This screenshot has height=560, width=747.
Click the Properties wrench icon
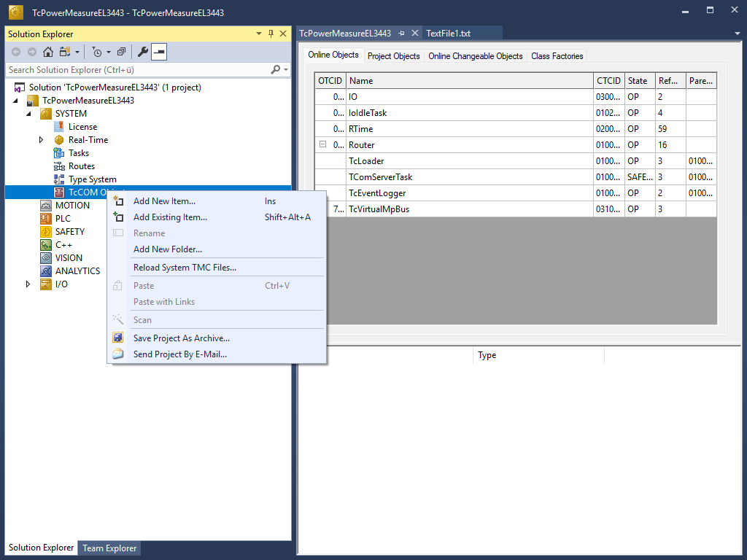(x=143, y=52)
